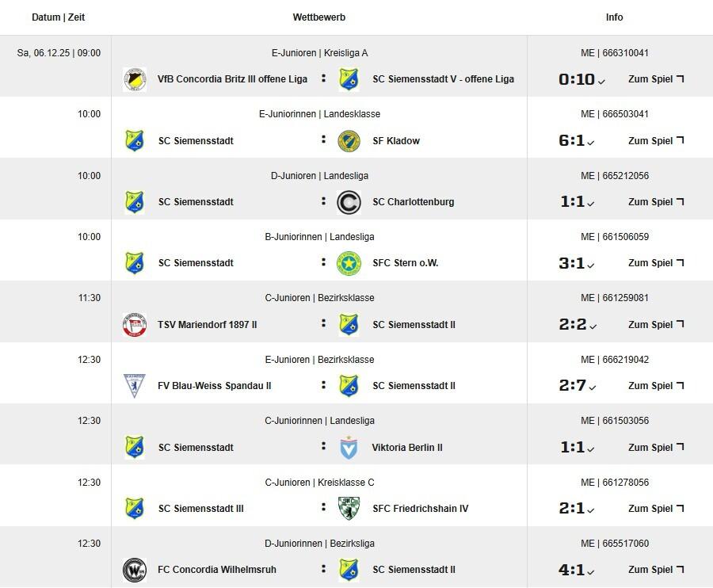
Task: Click the FC Concordia Wilhelmsruh logo
Action: click(x=135, y=570)
